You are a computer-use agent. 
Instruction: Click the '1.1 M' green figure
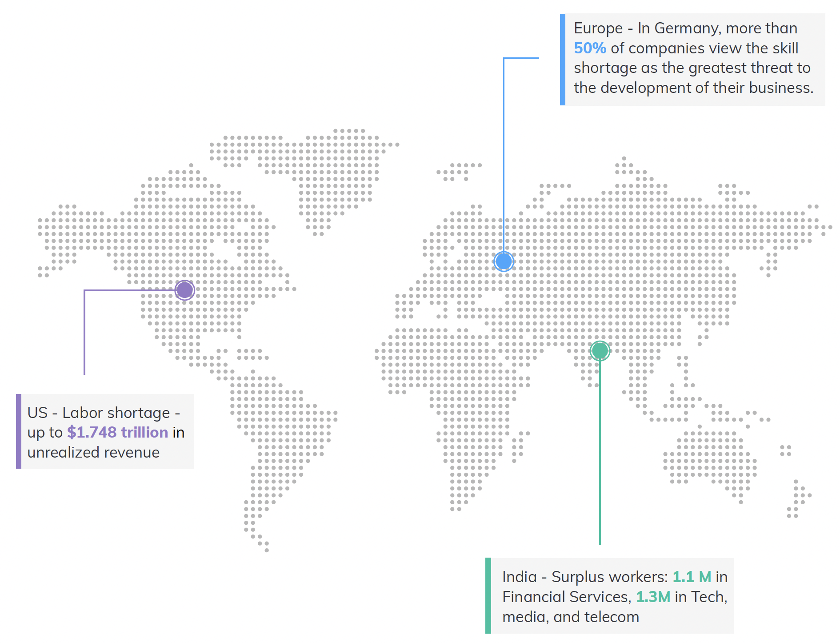(692, 577)
